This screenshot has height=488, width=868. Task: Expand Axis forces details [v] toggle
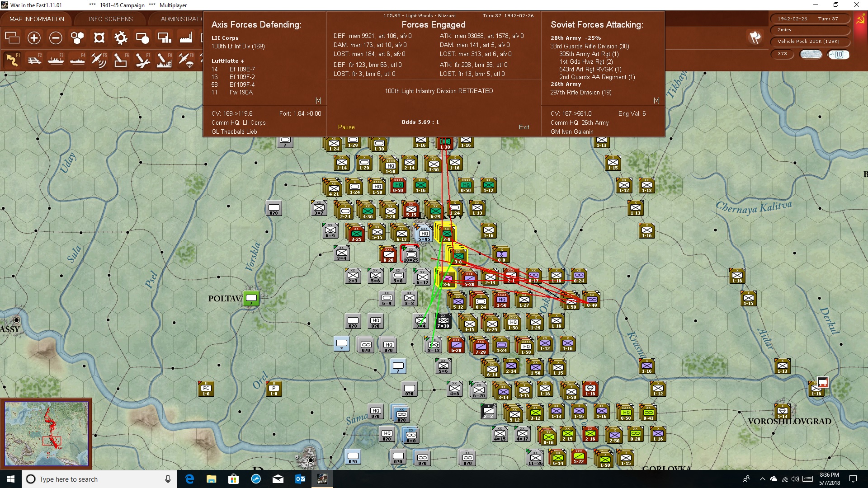click(318, 100)
